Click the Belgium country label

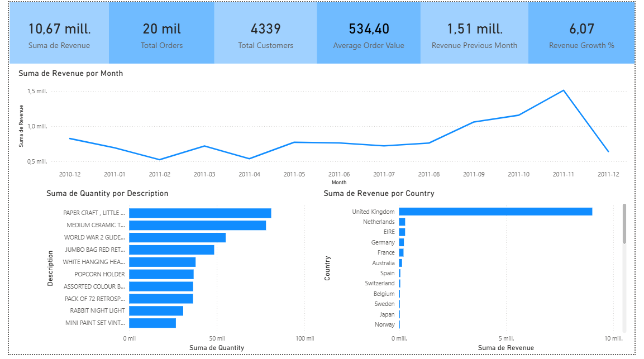[384, 294]
